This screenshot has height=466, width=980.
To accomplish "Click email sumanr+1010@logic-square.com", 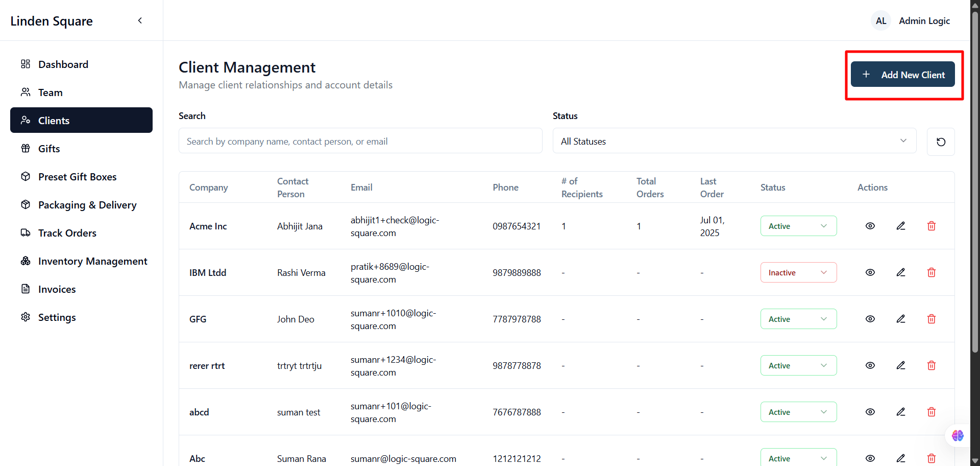I will [x=393, y=319].
